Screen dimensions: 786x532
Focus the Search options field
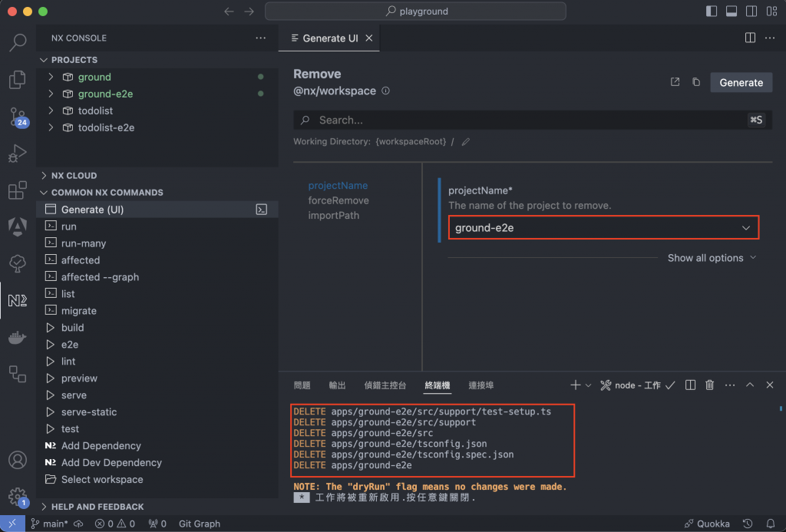pos(533,120)
